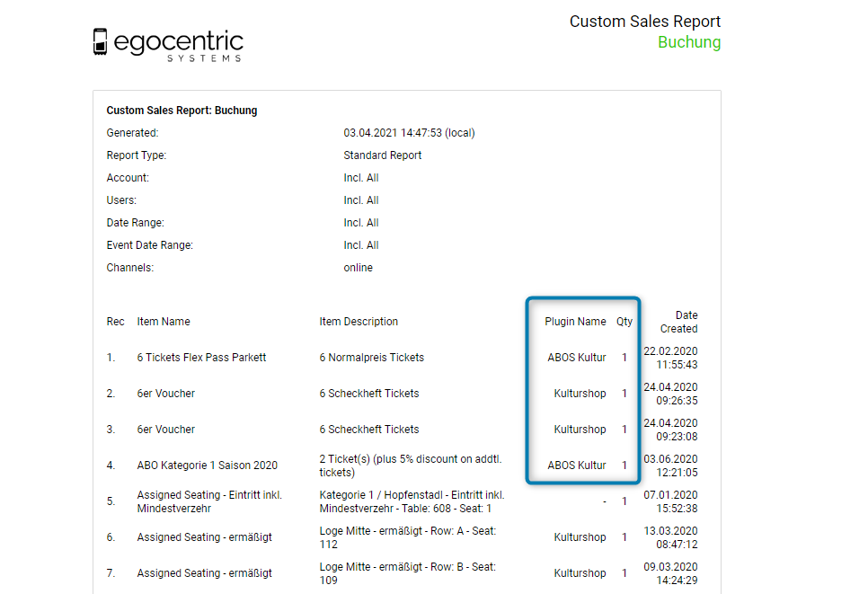
Task: Click the Custom Sales Report page title
Action: point(644,22)
